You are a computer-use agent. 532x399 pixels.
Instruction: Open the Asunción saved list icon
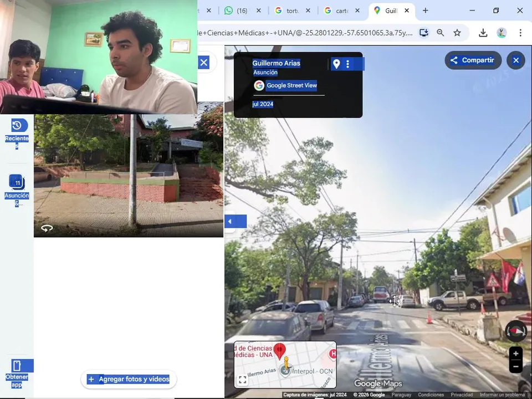pyautogui.click(x=17, y=182)
